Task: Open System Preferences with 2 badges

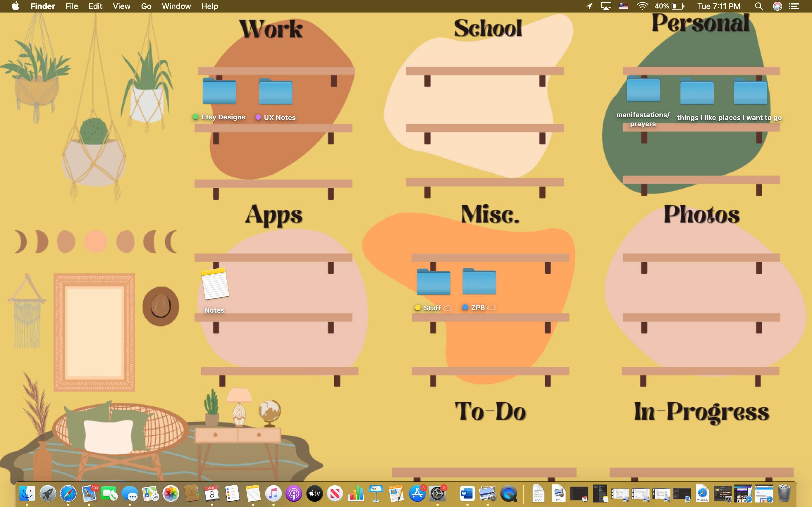Action: click(438, 493)
